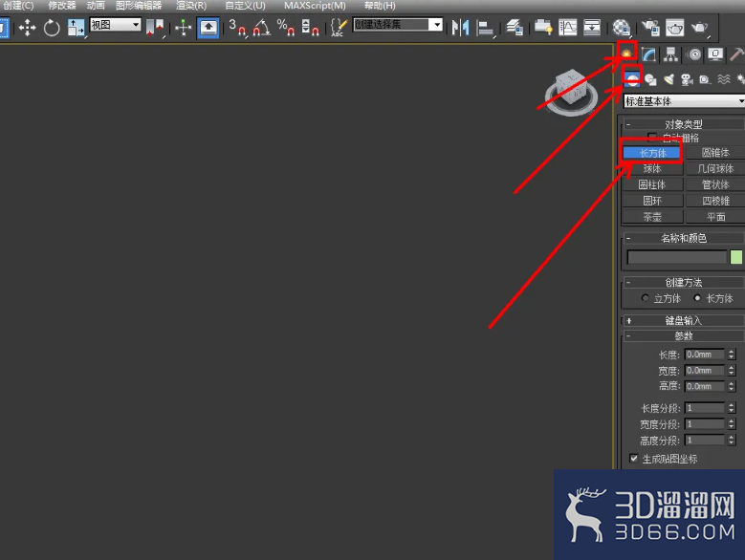Image resolution: width=745 pixels, height=560 pixels.
Task: Open the Curve Editor
Action: (x=568, y=28)
